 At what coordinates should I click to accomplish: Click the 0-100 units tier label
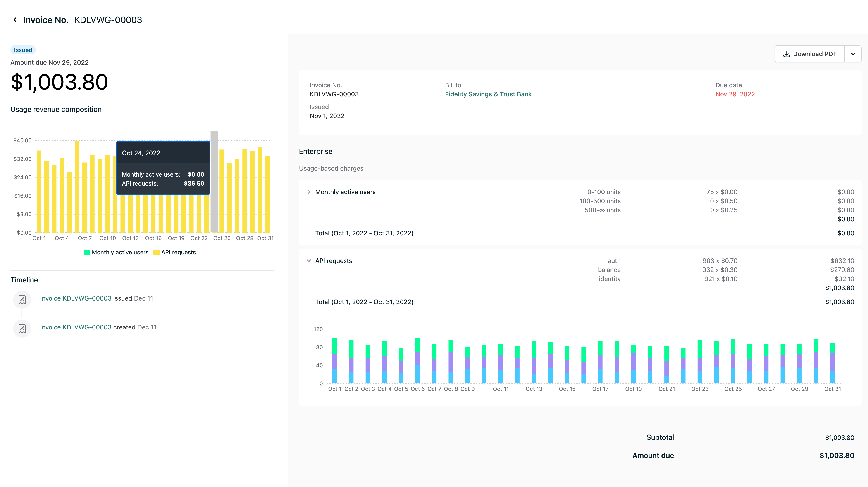[604, 192]
